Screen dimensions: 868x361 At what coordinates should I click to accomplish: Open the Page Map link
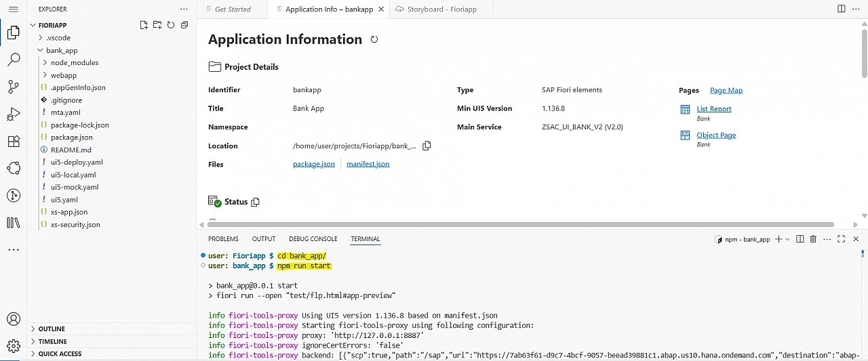(x=726, y=90)
